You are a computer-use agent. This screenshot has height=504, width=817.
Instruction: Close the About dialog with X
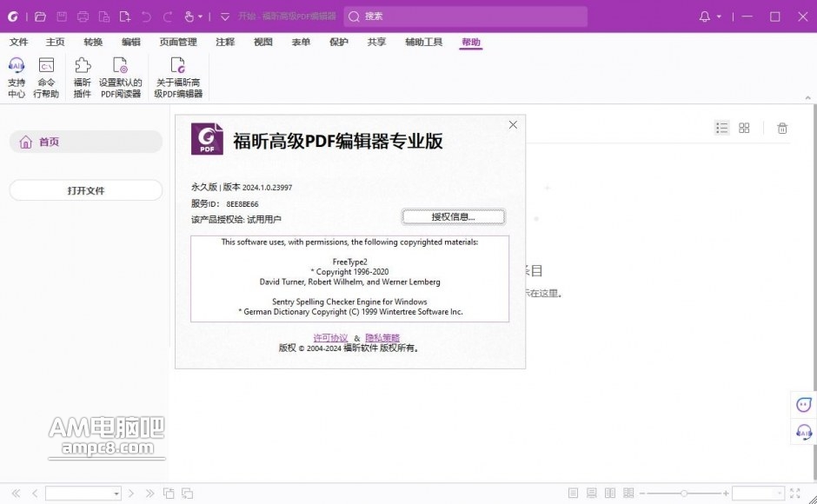[513, 125]
